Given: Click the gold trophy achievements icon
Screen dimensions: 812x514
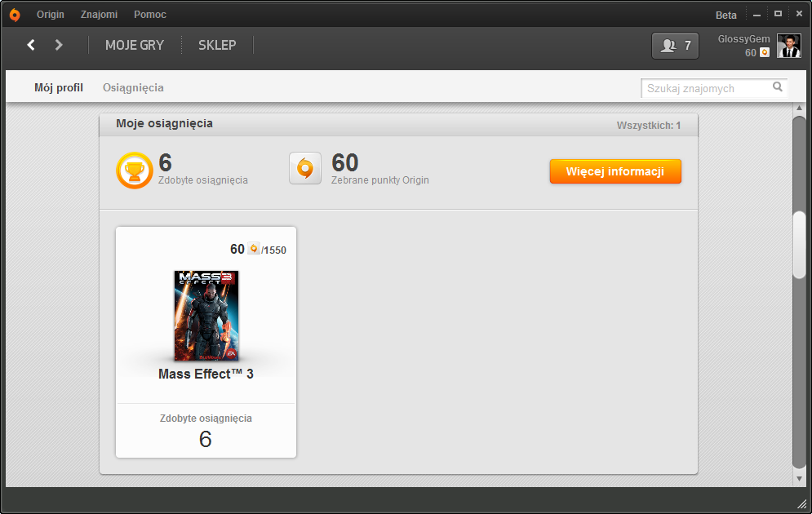Looking at the screenshot, I should point(134,170).
